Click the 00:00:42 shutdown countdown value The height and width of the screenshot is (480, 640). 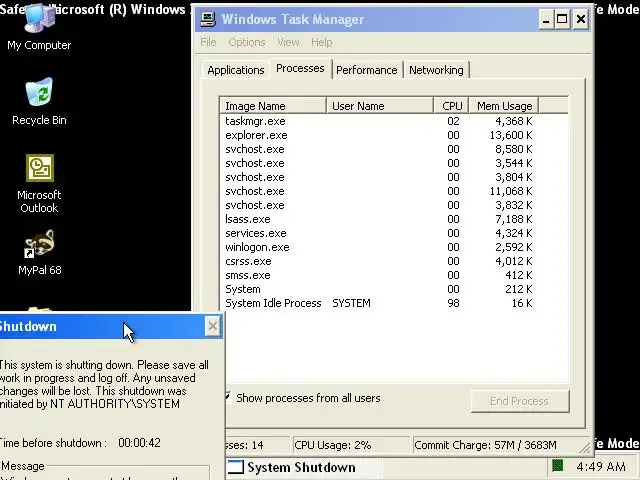tap(139, 443)
